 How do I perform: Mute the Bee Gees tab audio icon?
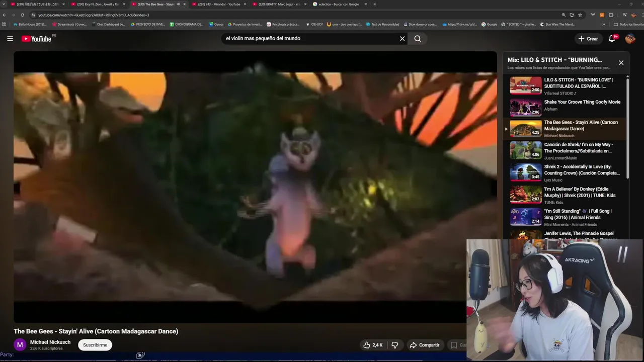point(178,4)
